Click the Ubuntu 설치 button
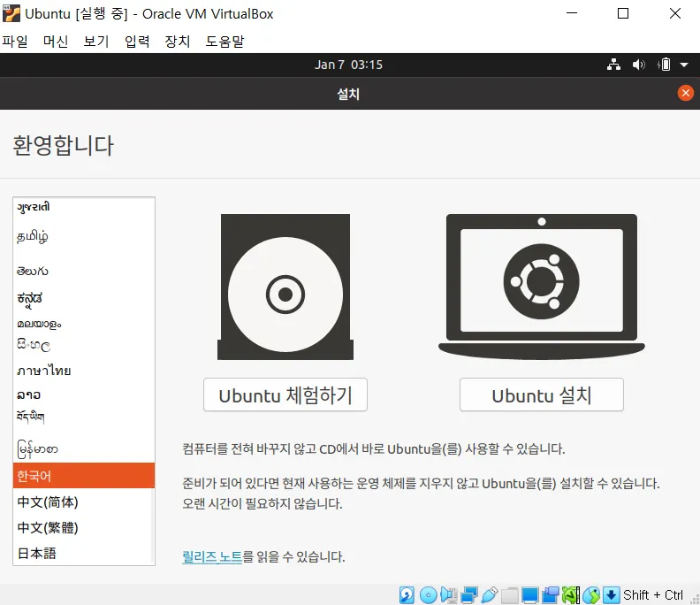The height and width of the screenshot is (605, 700). 542,394
